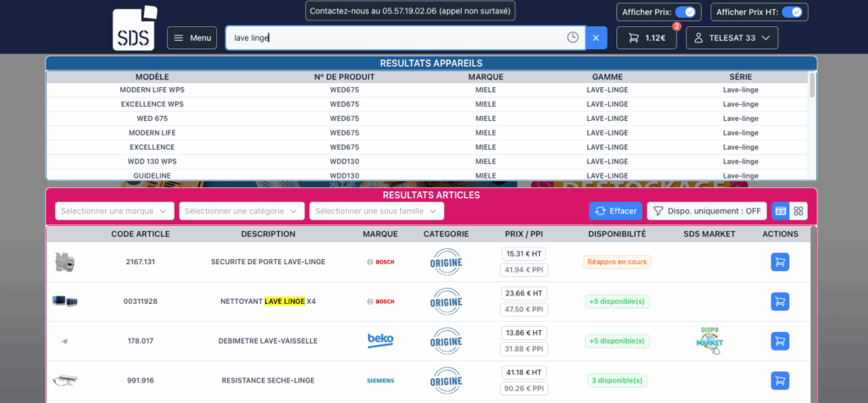Click the Beko brand logo

coord(381,340)
